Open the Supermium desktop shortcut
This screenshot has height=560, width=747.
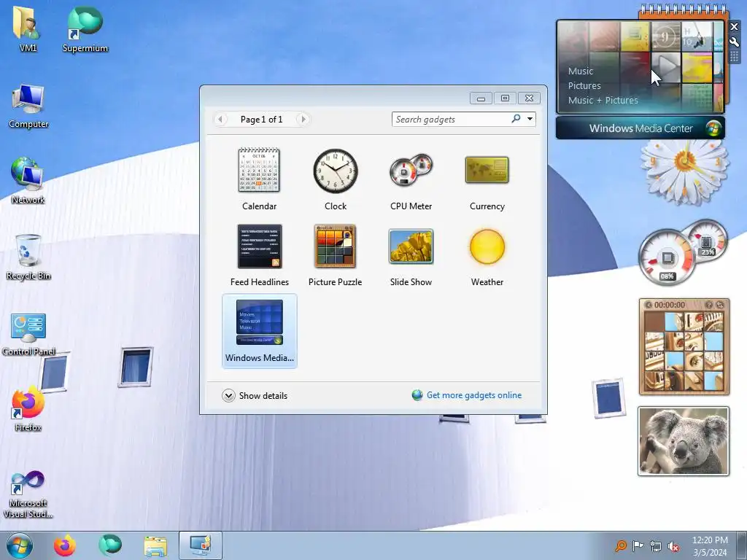point(85,29)
